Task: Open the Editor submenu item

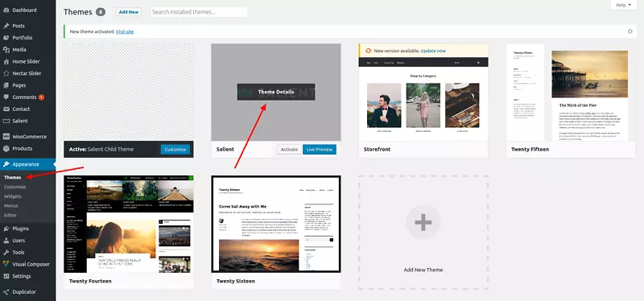Action: point(10,215)
